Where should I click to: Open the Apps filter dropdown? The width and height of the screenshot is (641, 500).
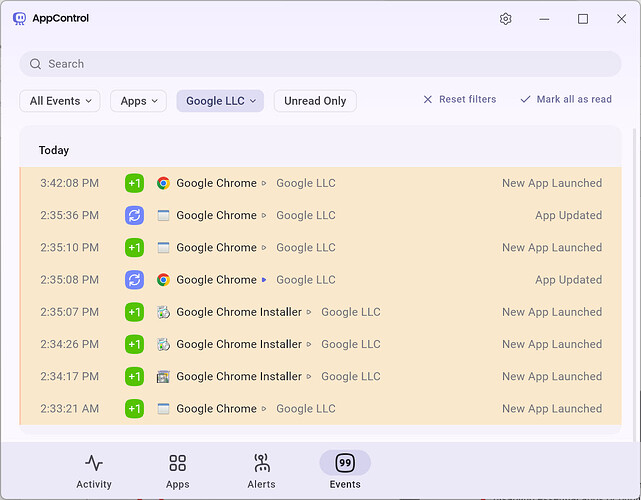[x=139, y=101]
